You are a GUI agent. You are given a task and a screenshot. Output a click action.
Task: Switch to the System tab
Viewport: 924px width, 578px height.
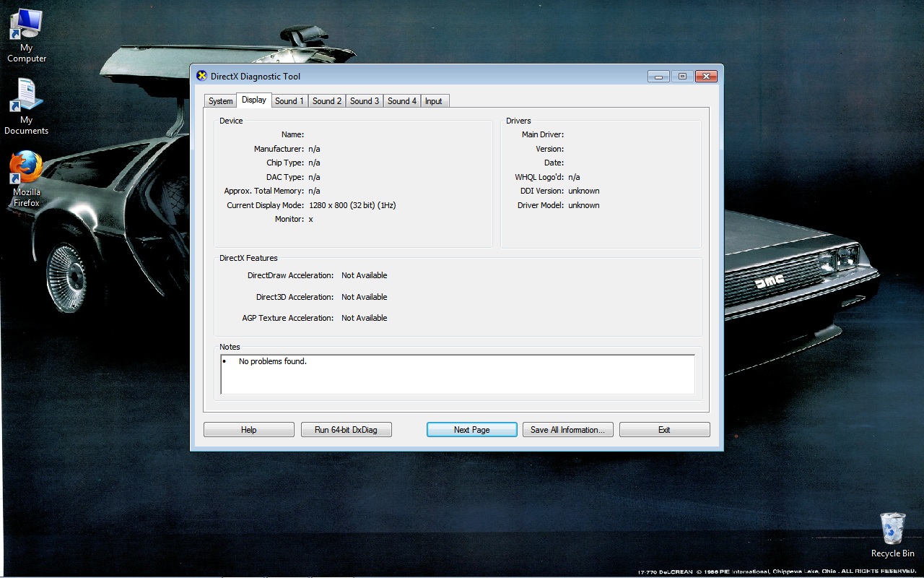(221, 101)
